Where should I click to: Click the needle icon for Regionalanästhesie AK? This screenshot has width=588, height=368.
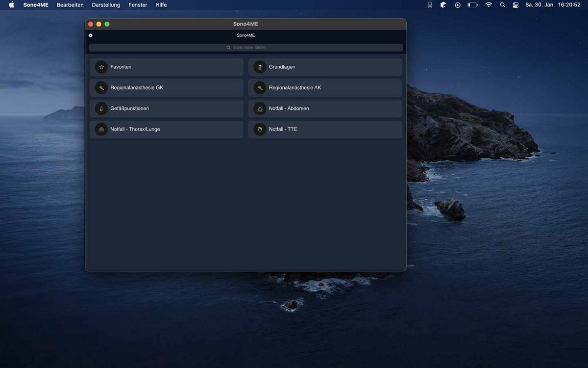(x=260, y=88)
